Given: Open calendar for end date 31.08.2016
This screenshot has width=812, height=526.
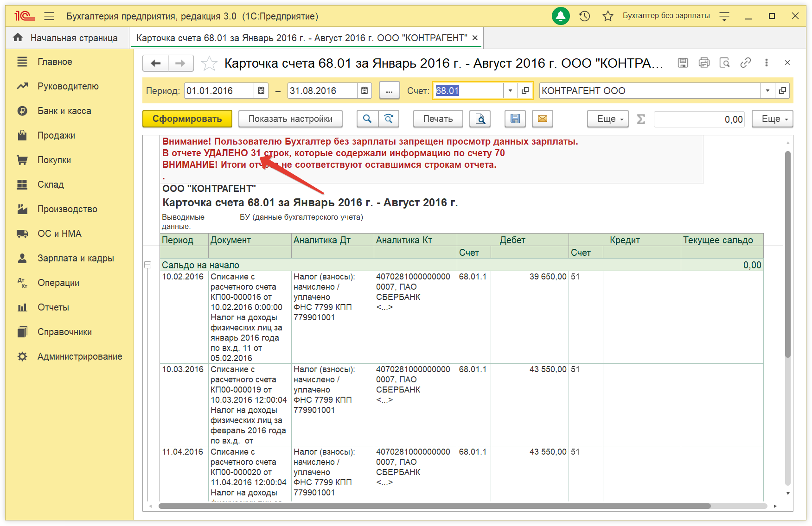Looking at the screenshot, I should coord(364,91).
